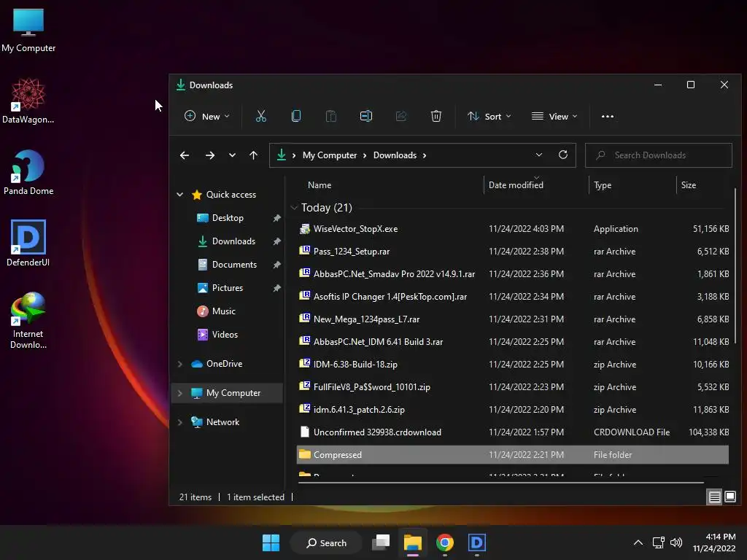Go forward with the right arrow
Viewport: 747px width, 560px height.
click(x=209, y=155)
